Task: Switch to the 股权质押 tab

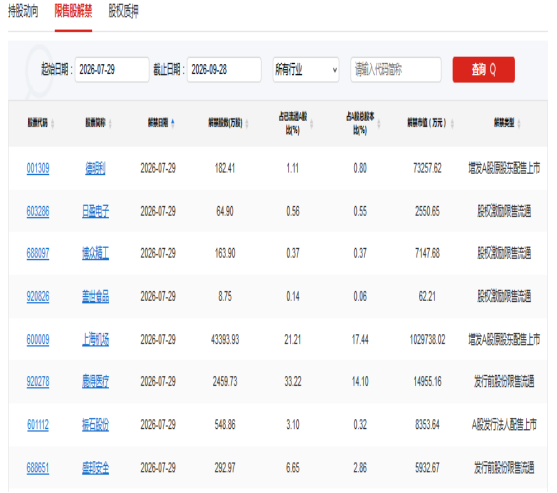Action: [123, 11]
